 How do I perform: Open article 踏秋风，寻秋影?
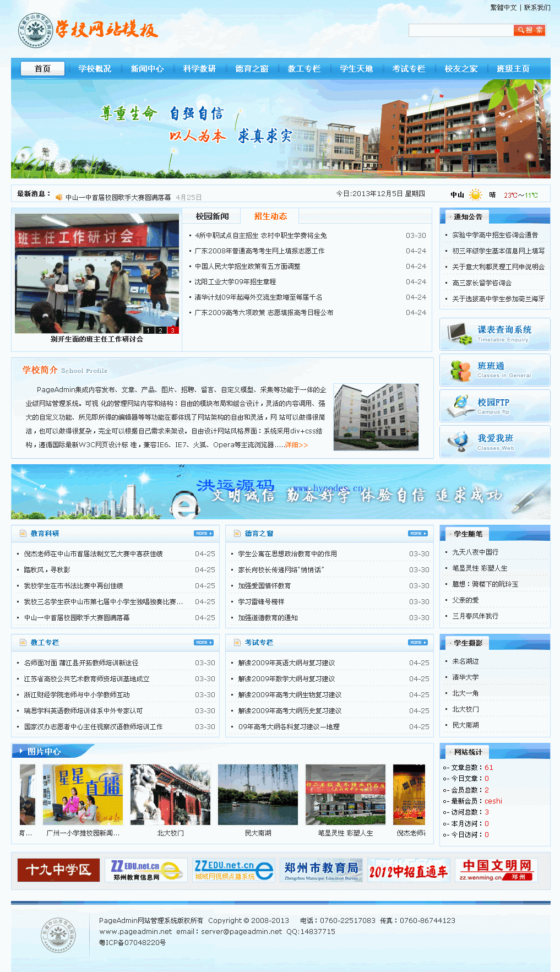coord(47,570)
